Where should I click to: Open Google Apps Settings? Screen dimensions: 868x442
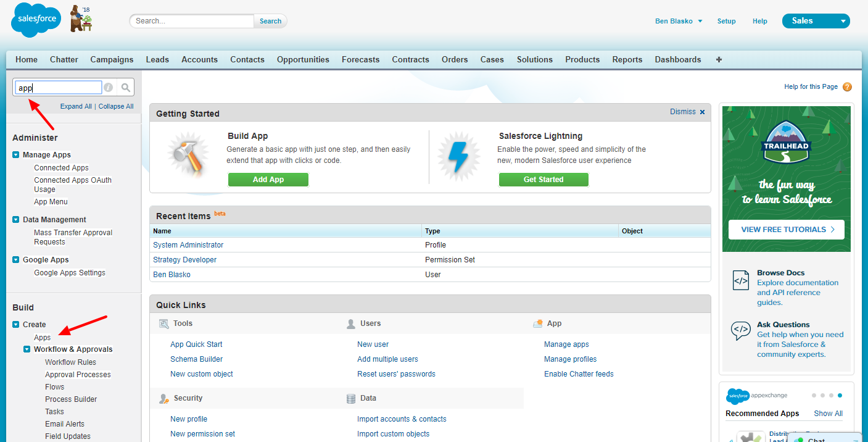(x=70, y=273)
